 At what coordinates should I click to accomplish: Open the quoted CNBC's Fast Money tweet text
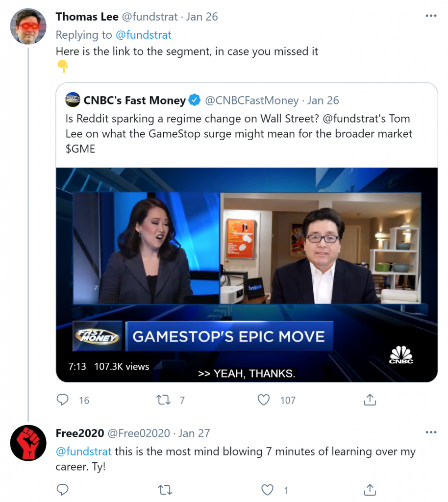pos(238,133)
